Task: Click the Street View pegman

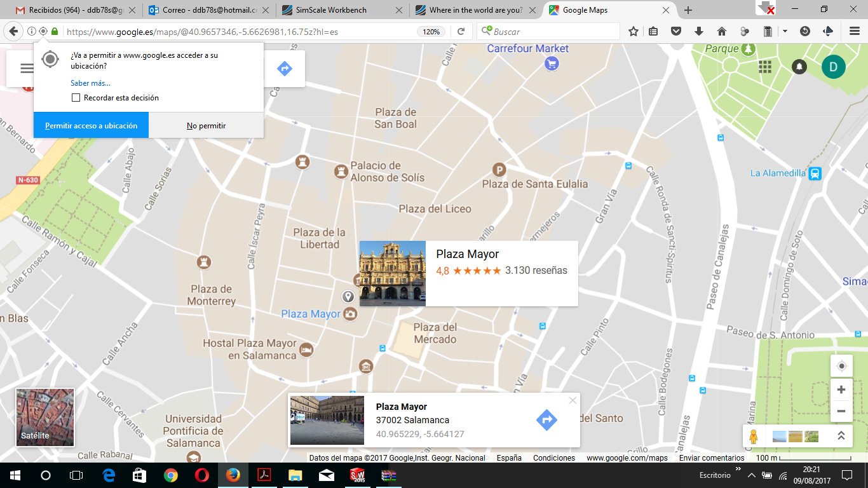Action: pos(754,437)
